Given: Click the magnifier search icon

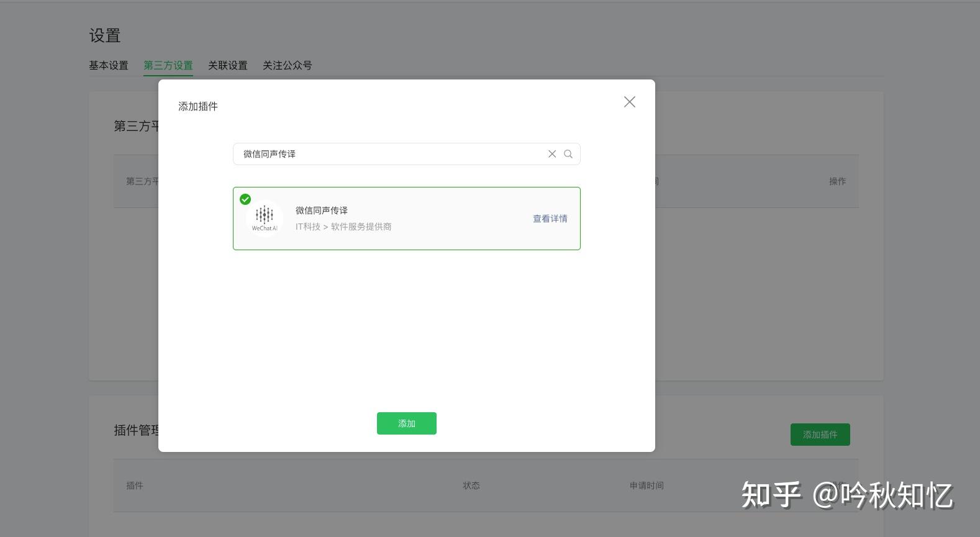Looking at the screenshot, I should [568, 154].
